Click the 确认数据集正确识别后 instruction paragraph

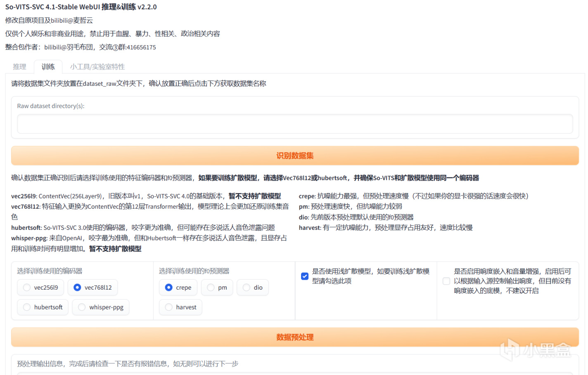tap(245, 178)
